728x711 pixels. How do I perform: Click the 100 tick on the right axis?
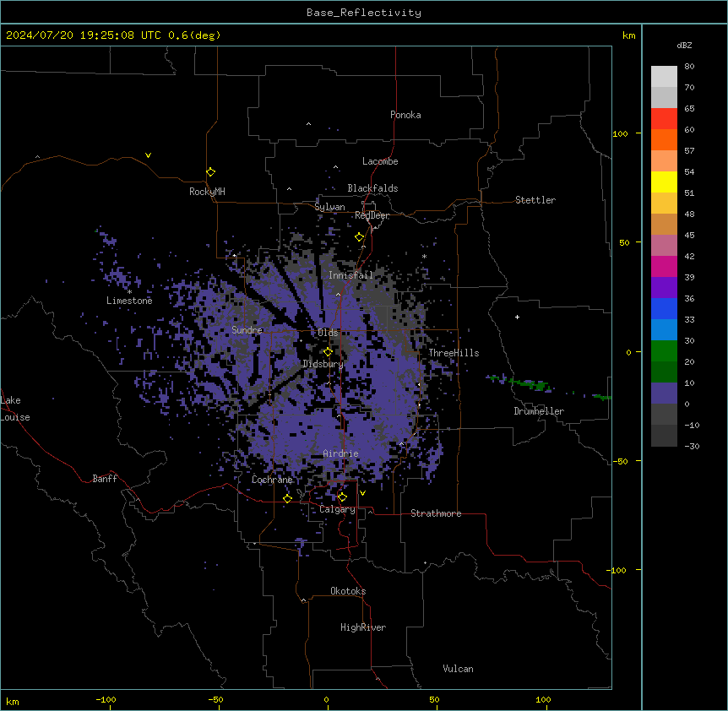[x=620, y=133]
